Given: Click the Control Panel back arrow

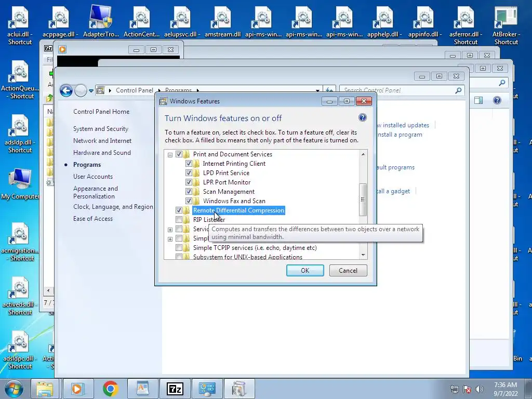Looking at the screenshot, I should (66, 90).
